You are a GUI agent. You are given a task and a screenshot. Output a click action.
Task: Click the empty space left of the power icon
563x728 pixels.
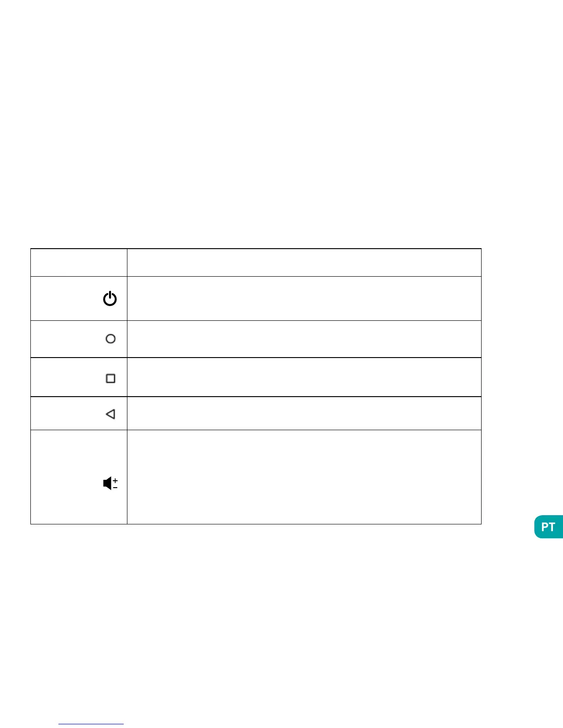(x=64, y=299)
